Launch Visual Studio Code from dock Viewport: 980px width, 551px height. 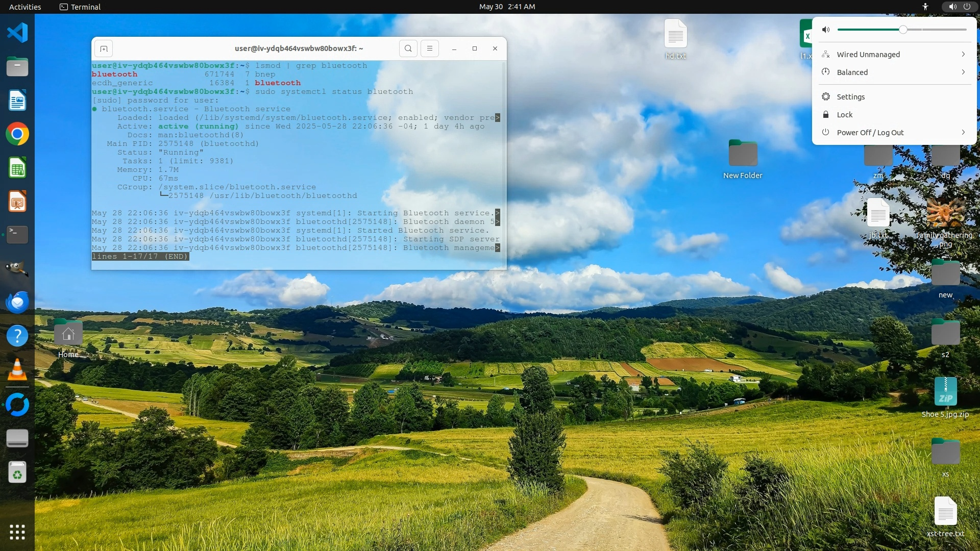pyautogui.click(x=17, y=33)
